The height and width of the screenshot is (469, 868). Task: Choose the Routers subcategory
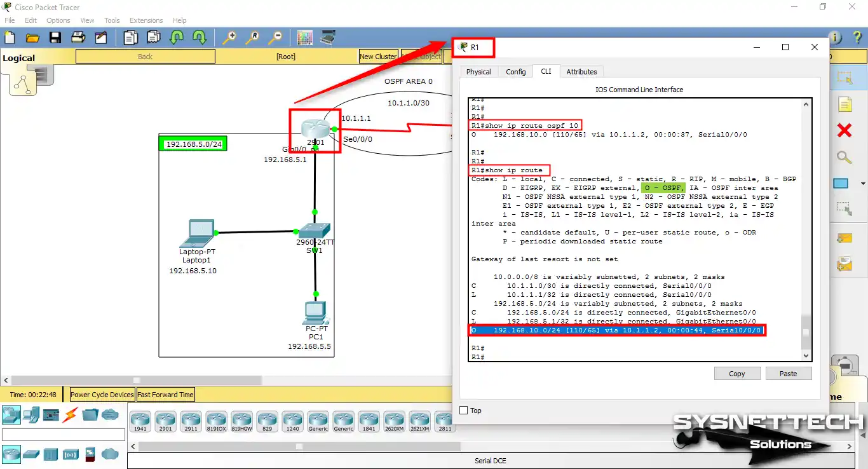11,454
